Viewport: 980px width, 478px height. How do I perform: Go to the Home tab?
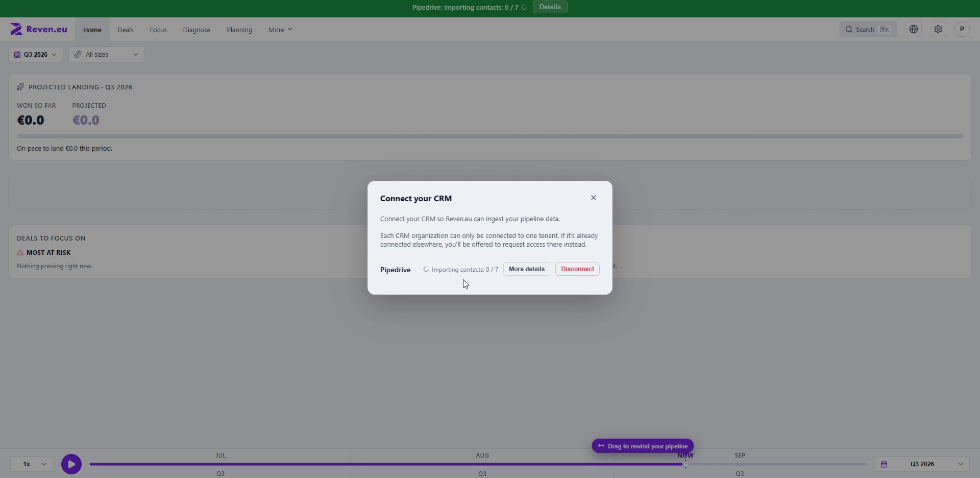click(92, 30)
